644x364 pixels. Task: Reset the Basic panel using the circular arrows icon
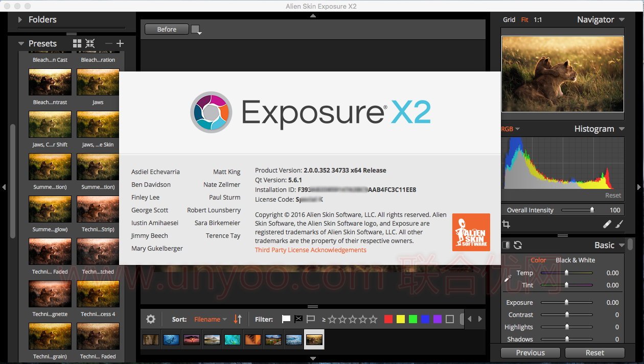pos(518,245)
